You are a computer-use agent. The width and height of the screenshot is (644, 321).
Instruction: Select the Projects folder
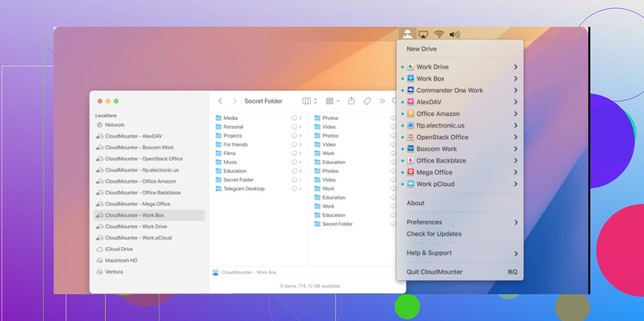pyautogui.click(x=232, y=136)
